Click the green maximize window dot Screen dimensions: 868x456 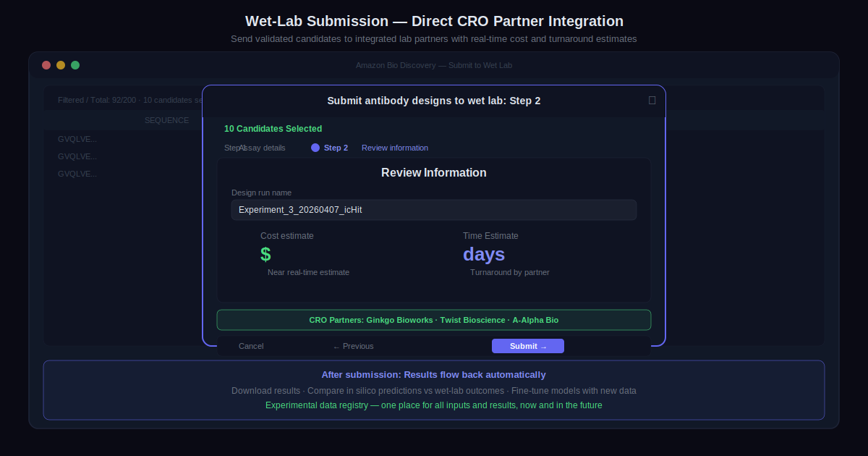75,65
